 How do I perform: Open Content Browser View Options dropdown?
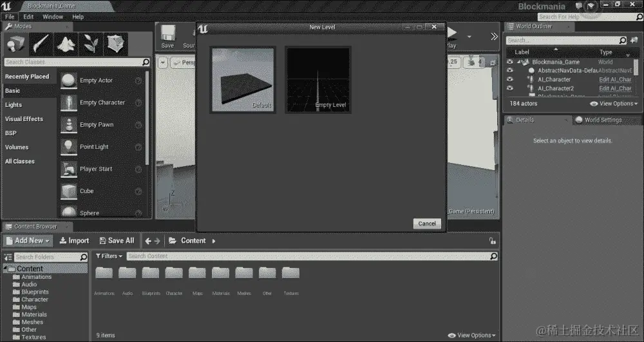click(471, 336)
